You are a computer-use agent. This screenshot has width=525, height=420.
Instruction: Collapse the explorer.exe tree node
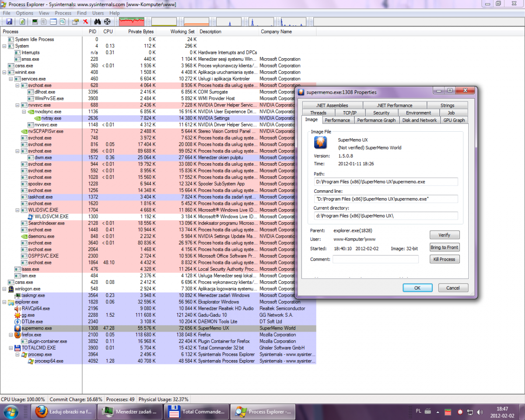4,302
